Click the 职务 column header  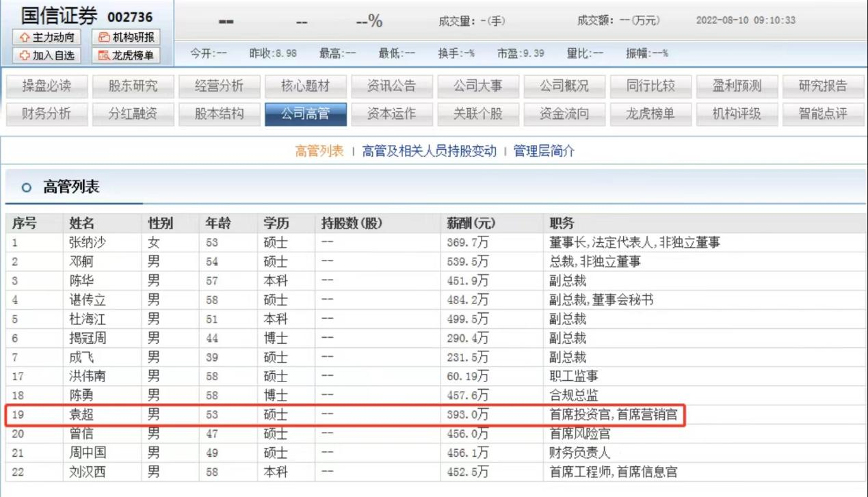click(x=562, y=224)
